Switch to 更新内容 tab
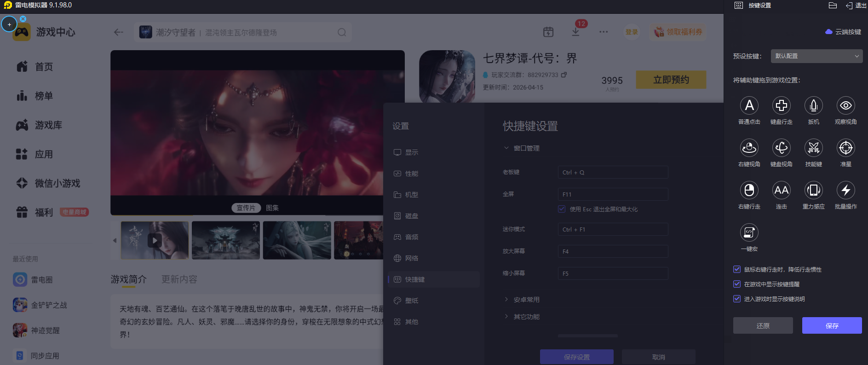The image size is (868, 365). tap(179, 279)
